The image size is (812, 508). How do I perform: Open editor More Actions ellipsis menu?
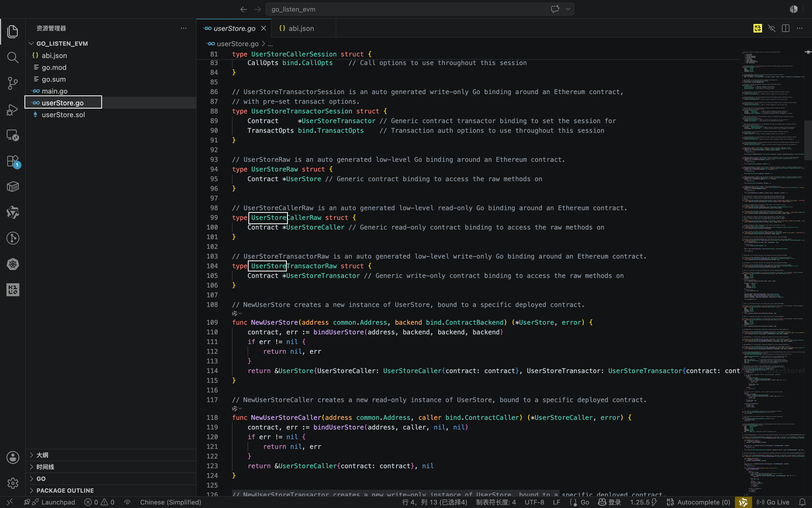click(800, 28)
